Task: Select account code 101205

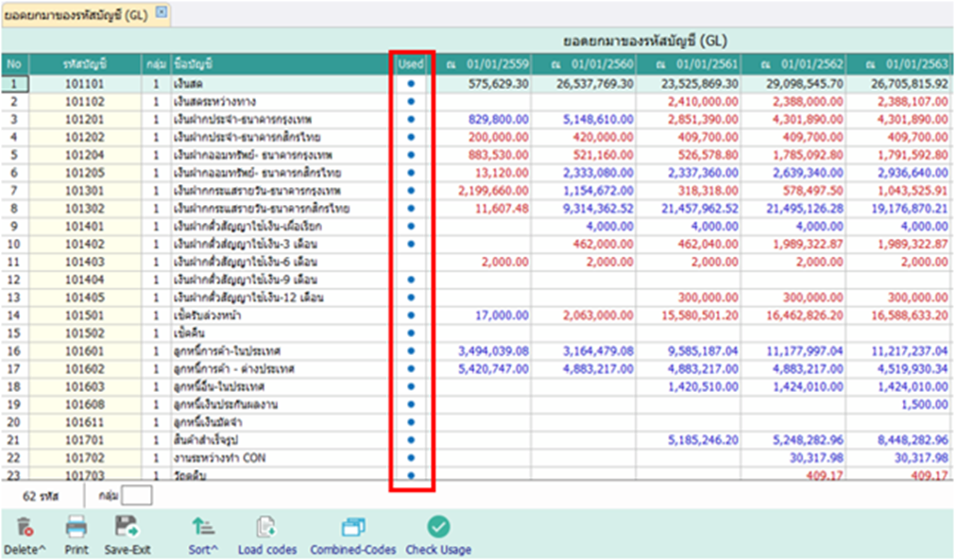Action: (x=85, y=173)
